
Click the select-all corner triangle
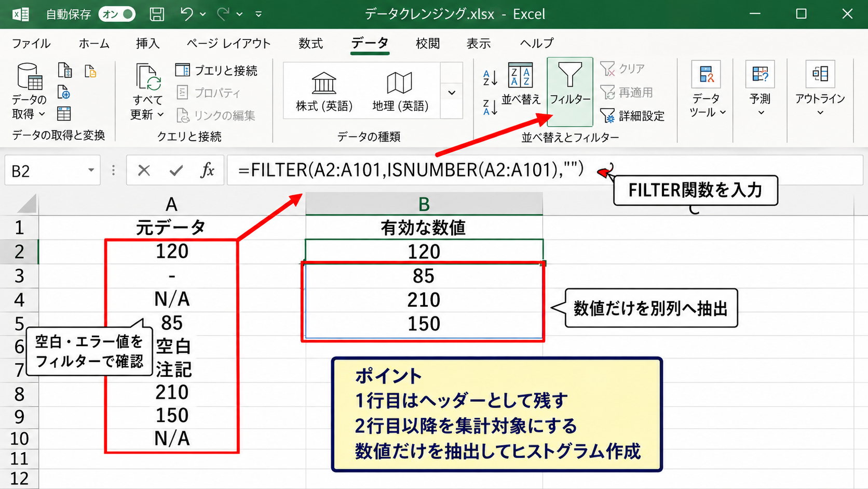tap(27, 204)
